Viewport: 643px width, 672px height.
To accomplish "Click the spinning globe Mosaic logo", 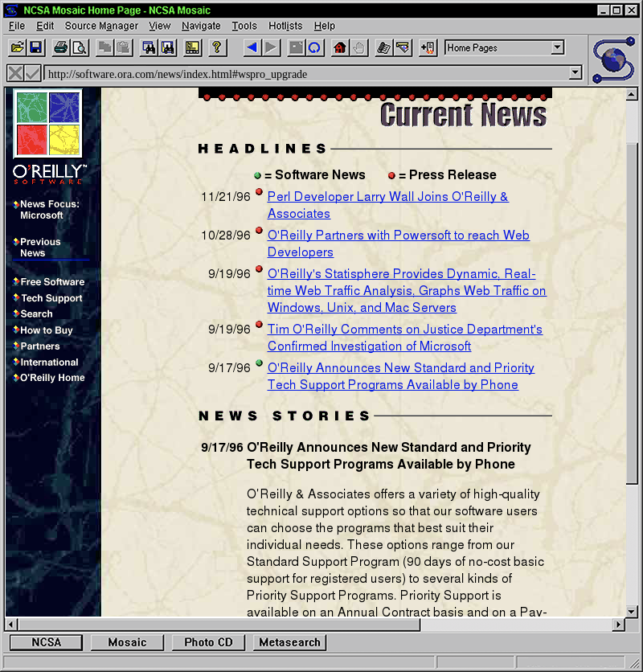I will pyautogui.click(x=613, y=59).
